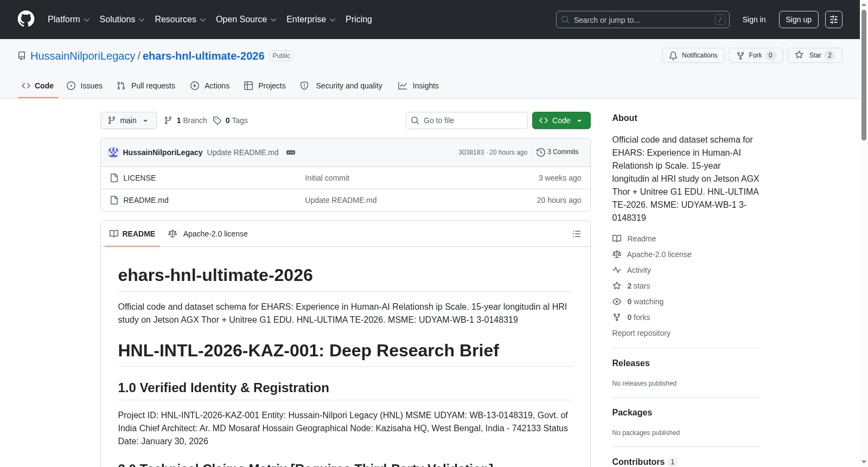The height and width of the screenshot is (467, 868).
Task: Open the Pricing link
Action: coord(359,20)
